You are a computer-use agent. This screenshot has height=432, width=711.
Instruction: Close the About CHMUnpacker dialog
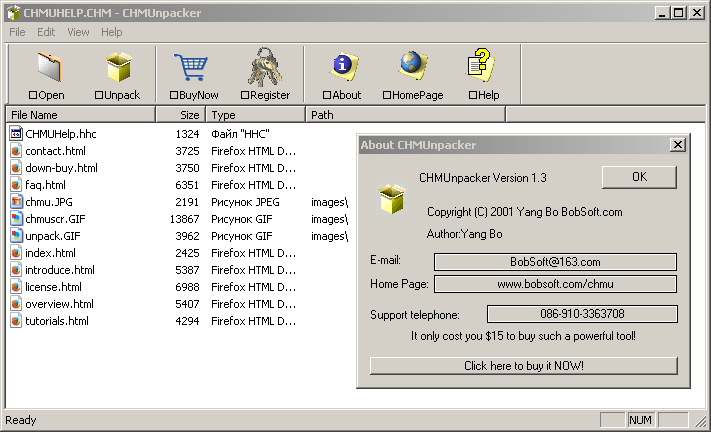pos(677,145)
